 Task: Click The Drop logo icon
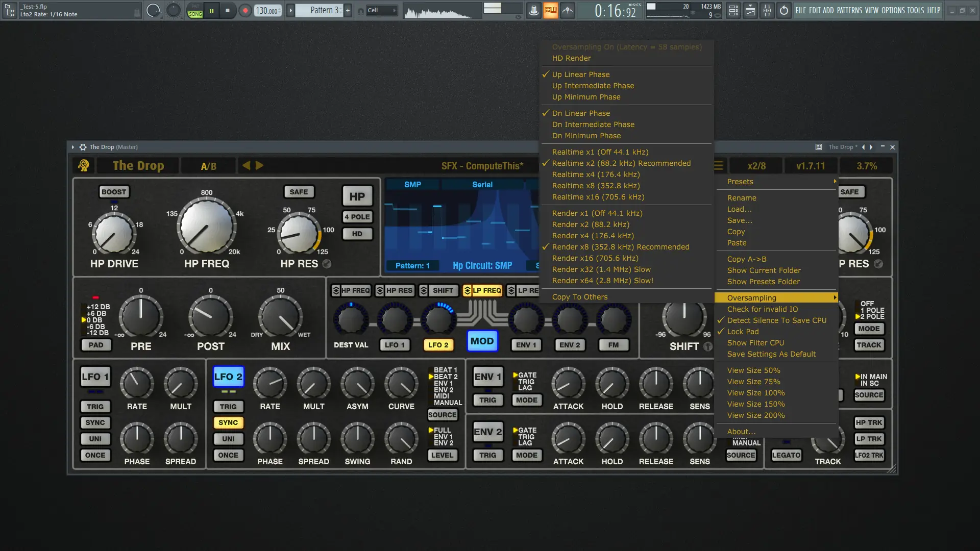pos(84,165)
